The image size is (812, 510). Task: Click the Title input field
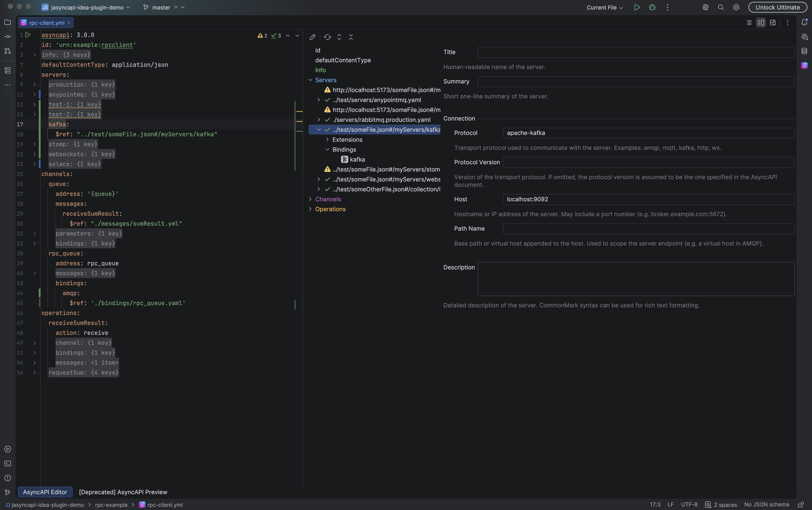pos(636,52)
